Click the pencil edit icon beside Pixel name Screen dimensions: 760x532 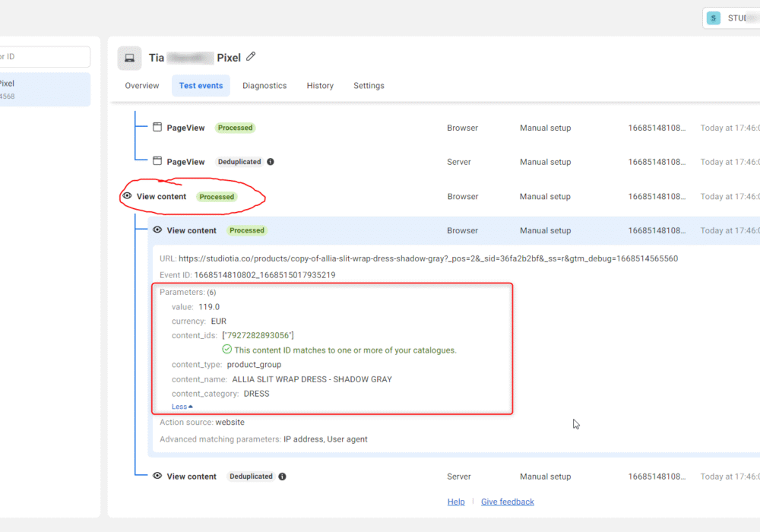(251, 57)
